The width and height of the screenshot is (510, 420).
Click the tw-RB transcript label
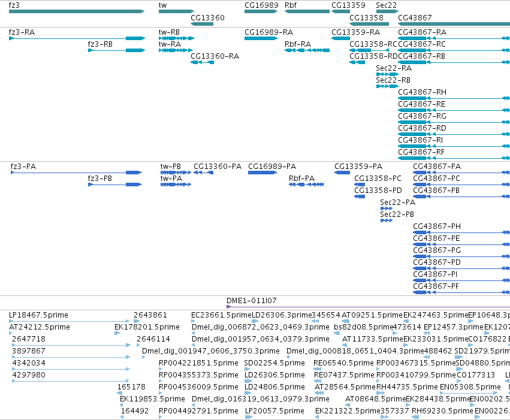tap(169, 32)
